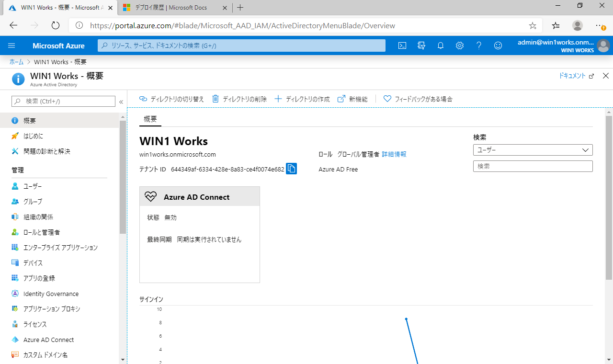The image size is (613, 364).
Task: Click the browser address bar URL
Action: (x=243, y=26)
